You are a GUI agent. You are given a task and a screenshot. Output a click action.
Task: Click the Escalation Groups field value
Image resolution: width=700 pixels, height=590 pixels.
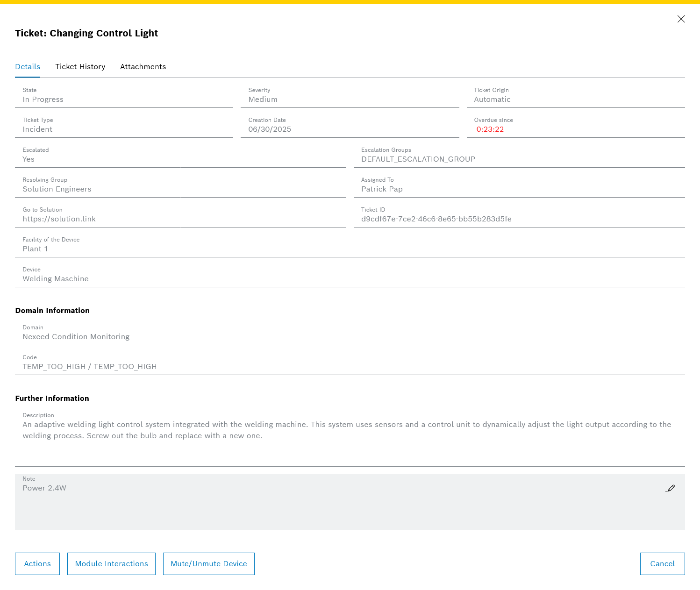click(x=418, y=159)
